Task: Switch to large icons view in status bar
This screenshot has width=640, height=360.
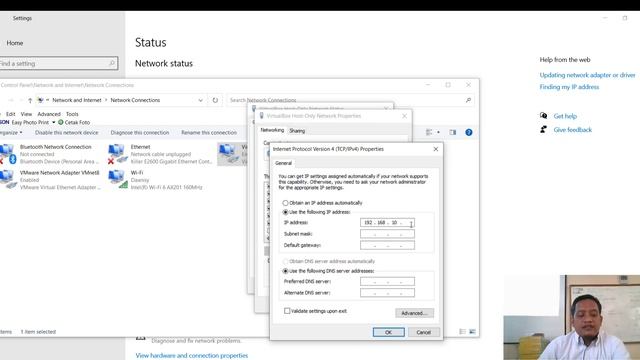Action: point(472,331)
